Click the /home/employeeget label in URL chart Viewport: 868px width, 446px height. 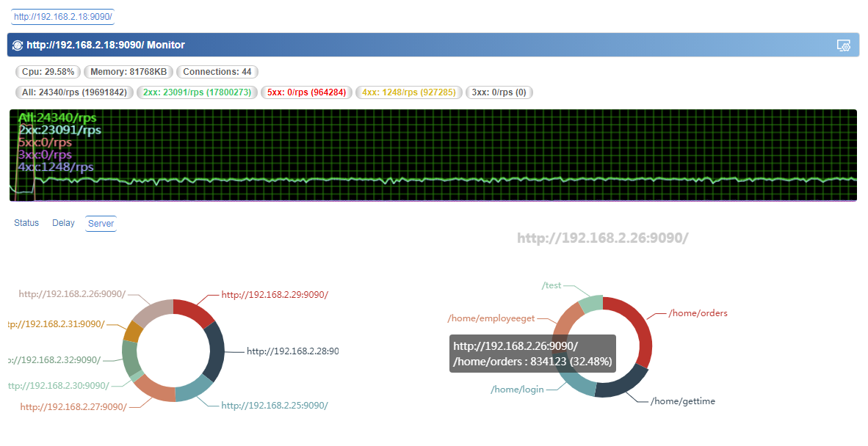pyautogui.click(x=491, y=318)
